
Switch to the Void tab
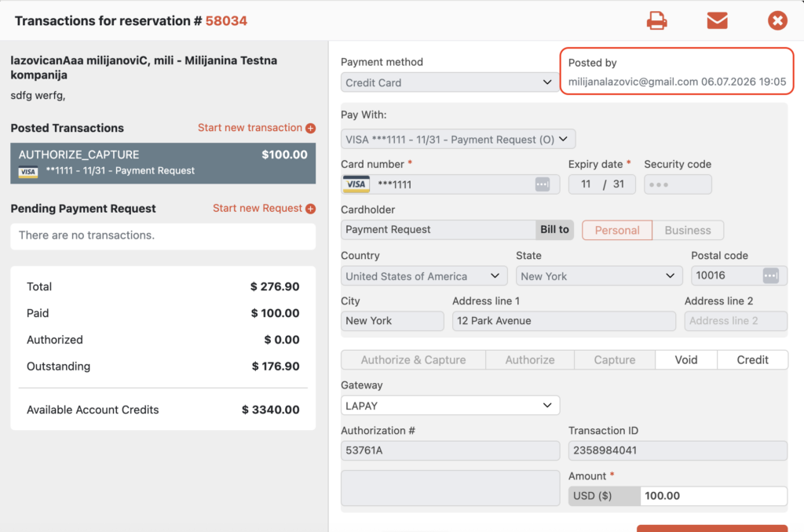tap(686, 360)
